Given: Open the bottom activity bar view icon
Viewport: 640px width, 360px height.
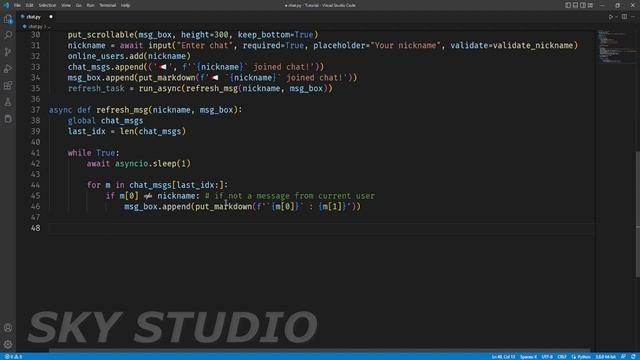Looking at the screenshot, I should point(8,119).
